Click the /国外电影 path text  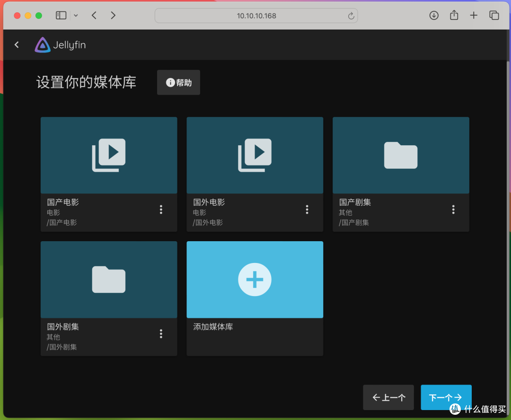point(208,223)
